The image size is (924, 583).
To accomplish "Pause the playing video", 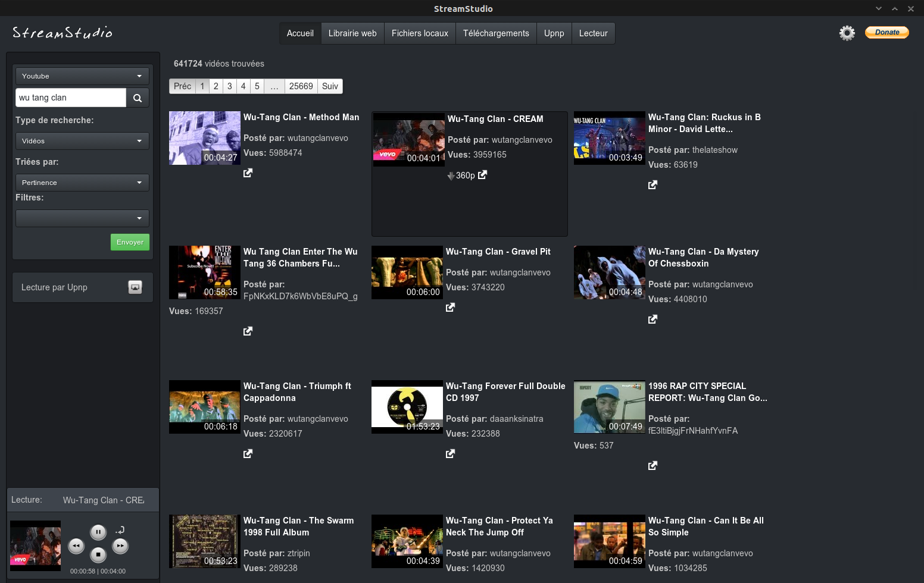I will pyautogui.click(x=98, y=532).
